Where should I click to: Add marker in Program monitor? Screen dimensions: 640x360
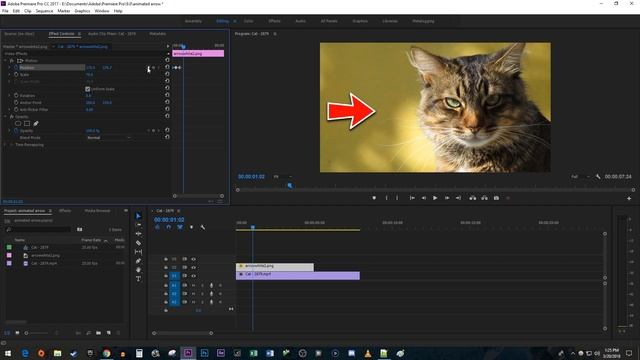click(x=374, y=198)
